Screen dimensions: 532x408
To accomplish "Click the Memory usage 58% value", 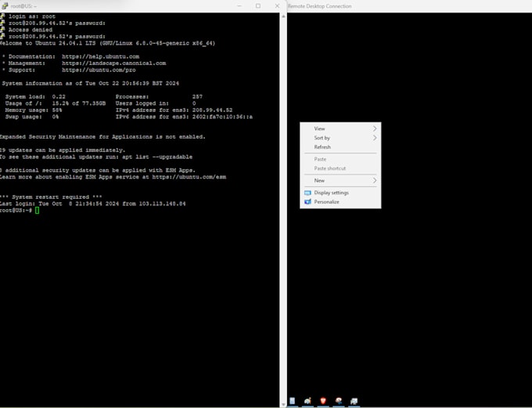I will pyautogui.click(x=57, y=110).
